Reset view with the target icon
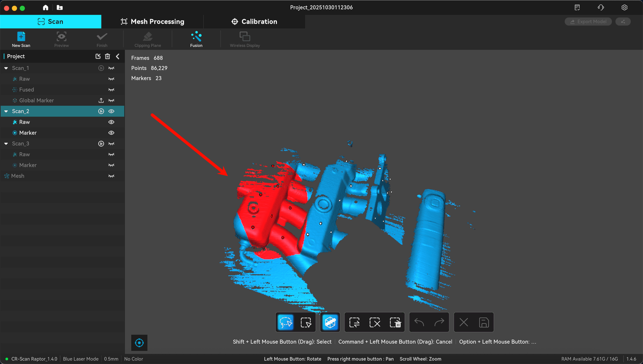Image resolution: width=643 pixels, height=364 pixels. tap(140, 343)
